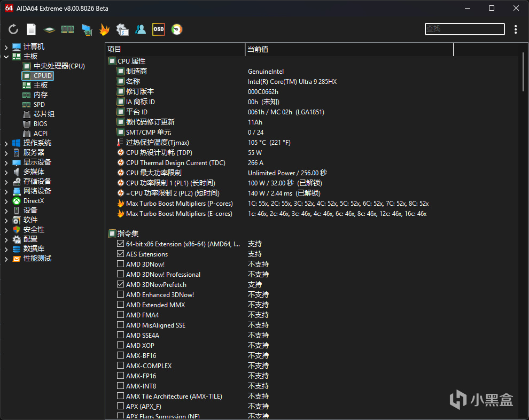Select 中央处理器(CPU) in the tree
The image size is (529, 420).
(x=59, y=66)
